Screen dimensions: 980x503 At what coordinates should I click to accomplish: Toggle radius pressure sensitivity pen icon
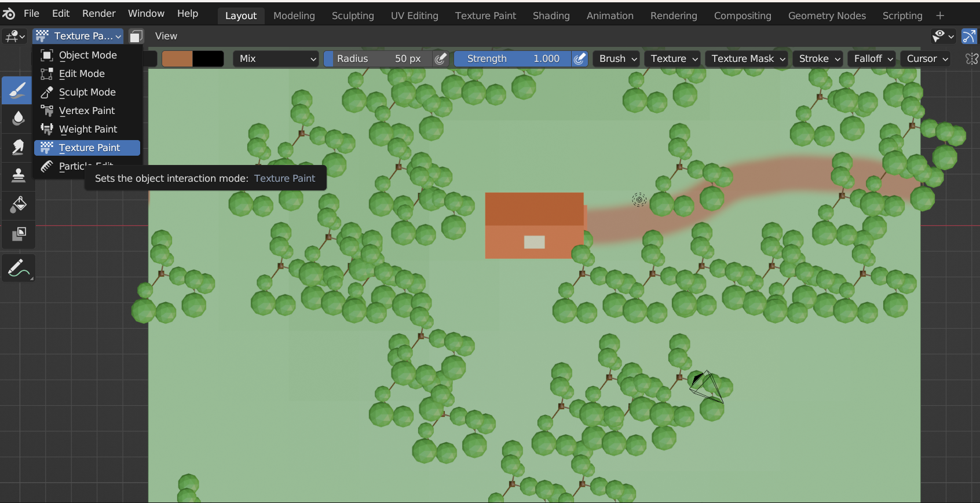click(x=441, y=58)
